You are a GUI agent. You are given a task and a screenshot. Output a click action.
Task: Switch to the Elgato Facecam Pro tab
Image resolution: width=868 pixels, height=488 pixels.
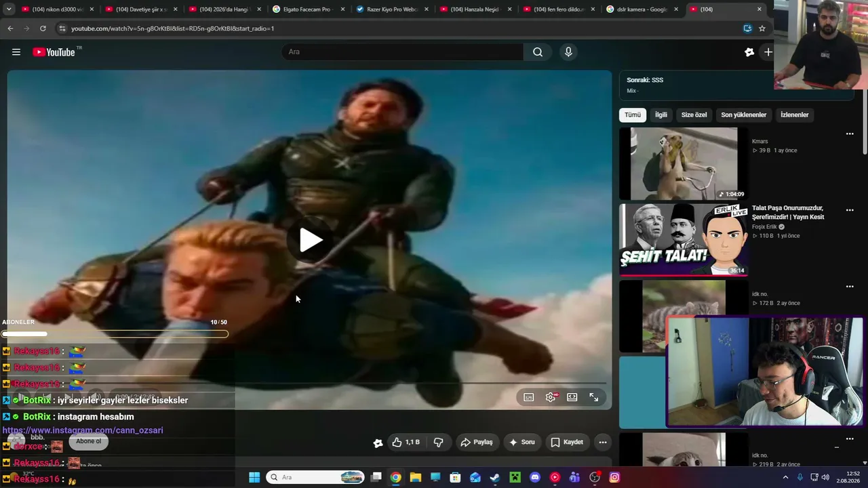[308, 9]
